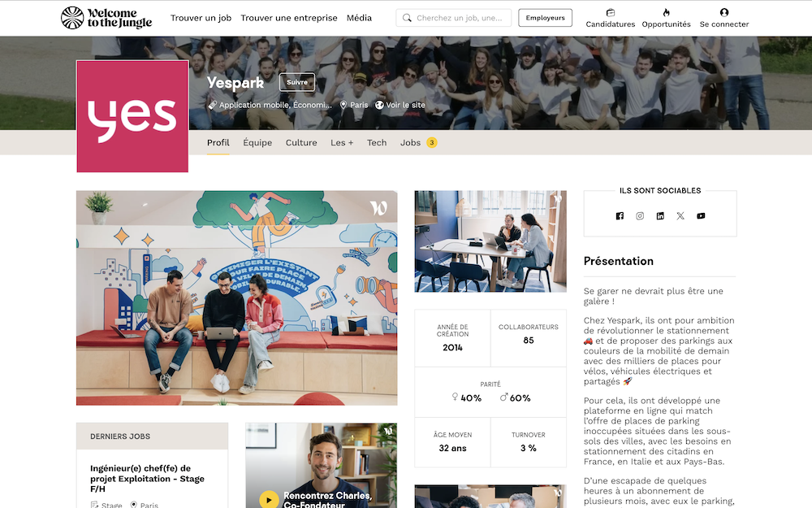This screenshot has width=812, height=508.
Task: Click the Turnover 3 % stat
Action: [529, 442]
